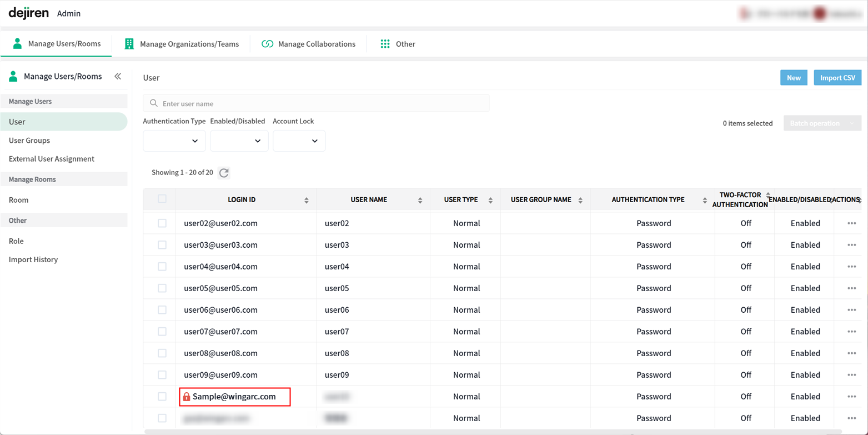This screenshot has width=868, height=435.
Task: Click the LOGIN ID column sort arrows
Action: tap(307, 200)
